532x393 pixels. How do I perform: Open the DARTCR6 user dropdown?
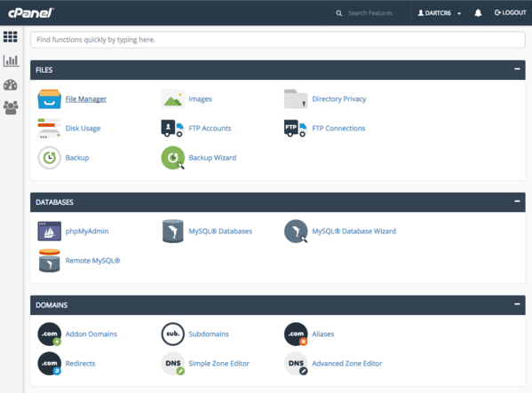pos(439,13)
